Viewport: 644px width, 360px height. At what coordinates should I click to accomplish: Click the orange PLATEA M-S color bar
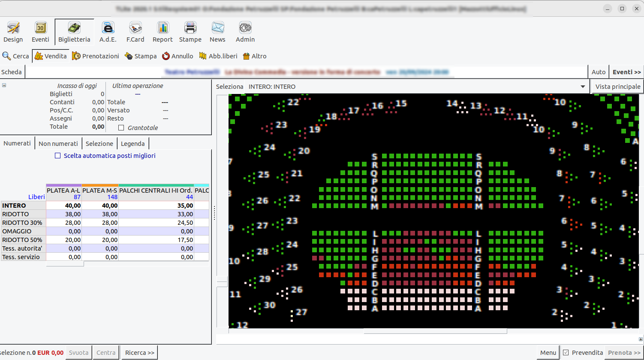pyautogui.click(x=100, y=185)
